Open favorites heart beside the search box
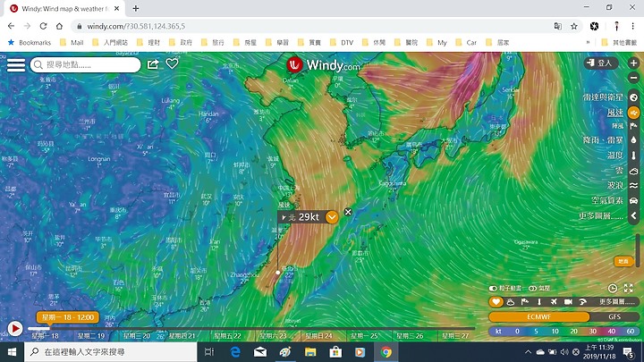This screenshot has height=362, width=644. tap(172, 63)
